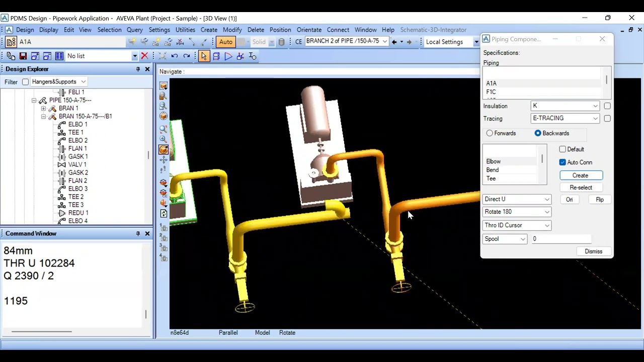The width and height of the screenshot is (644, 362).
Task: Check the Default checkbox
Action: [x=562, y=149]
